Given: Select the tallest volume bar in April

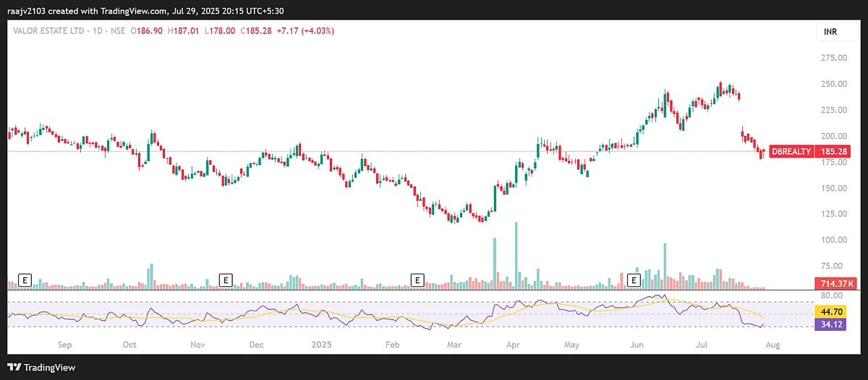Looking at the screenshot, I should [516, 256].
